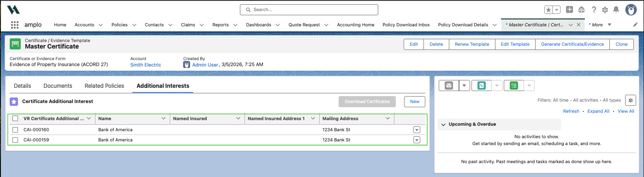Click Generate Certificate/Evidence button

572,44
